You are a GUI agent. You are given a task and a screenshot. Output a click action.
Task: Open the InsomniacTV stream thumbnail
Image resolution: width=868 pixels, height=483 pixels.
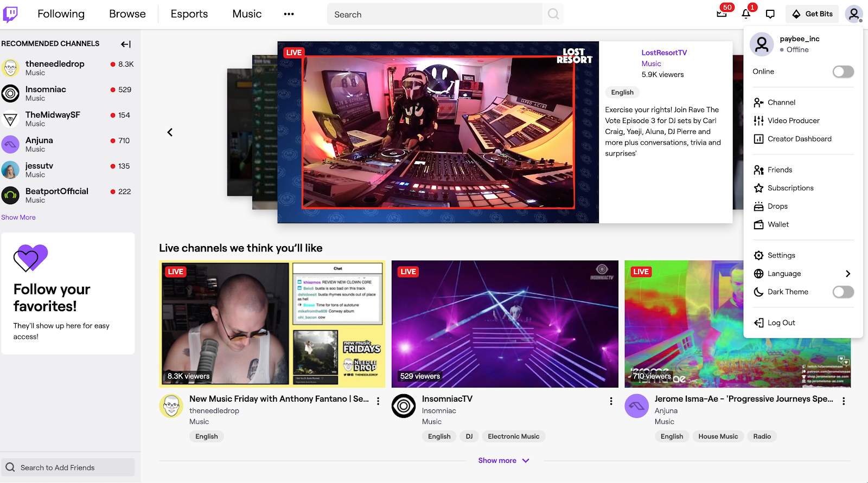[x=505, y=324]
